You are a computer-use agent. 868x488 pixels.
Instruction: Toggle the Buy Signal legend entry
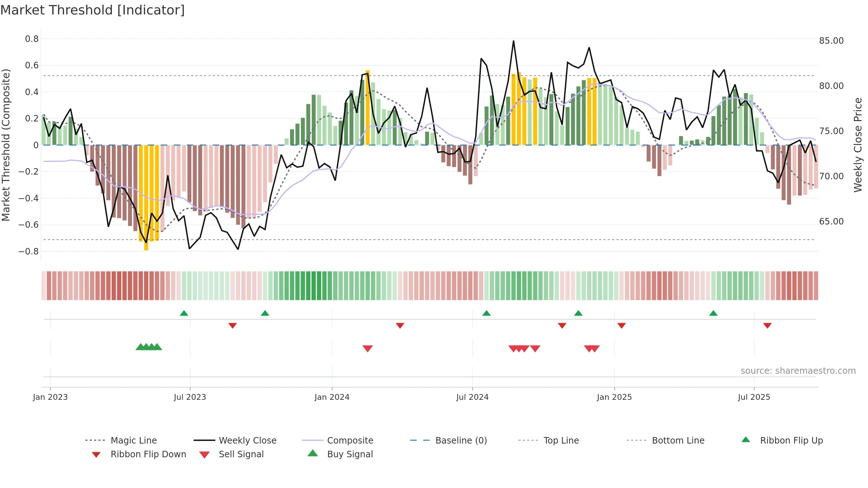(x=340, y=454)
